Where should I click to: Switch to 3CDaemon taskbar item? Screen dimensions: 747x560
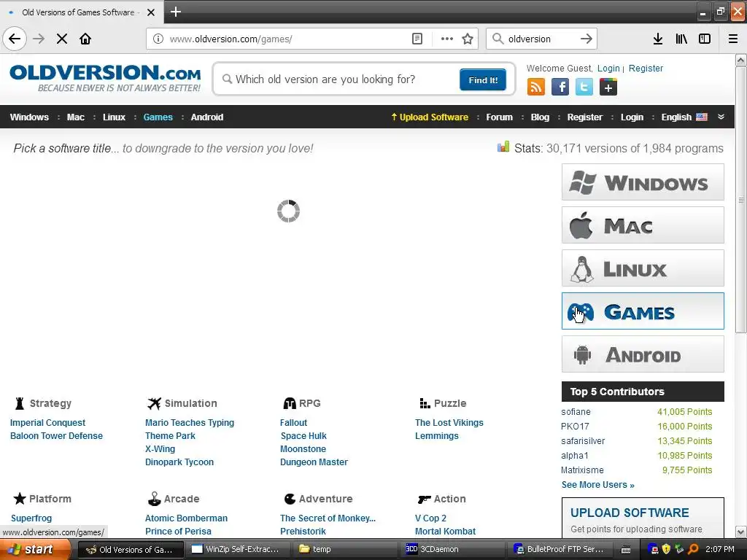[451, 549]
